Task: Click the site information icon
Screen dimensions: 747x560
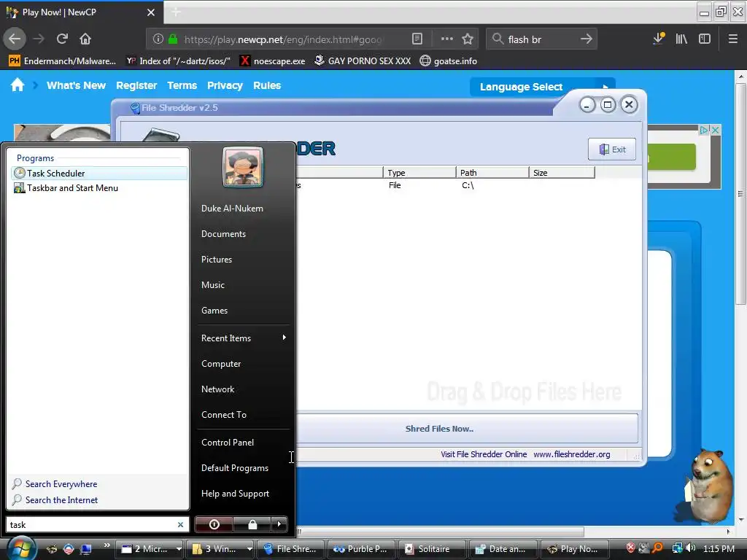Action: coord(158,39)
